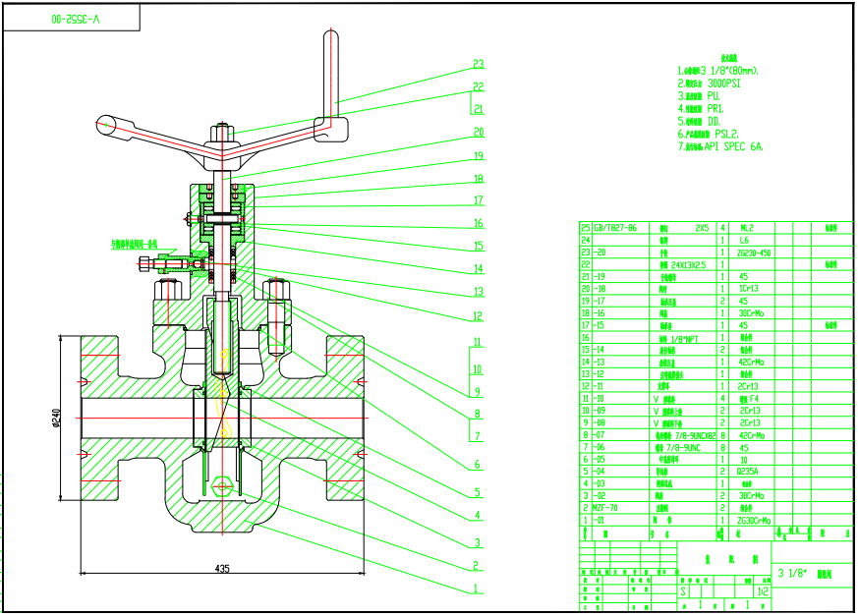Viewport: 858px width, 616px height.
Task: Select balloon number 1 at bottom right
Action: pyautogui.click(x=478, y=589)
